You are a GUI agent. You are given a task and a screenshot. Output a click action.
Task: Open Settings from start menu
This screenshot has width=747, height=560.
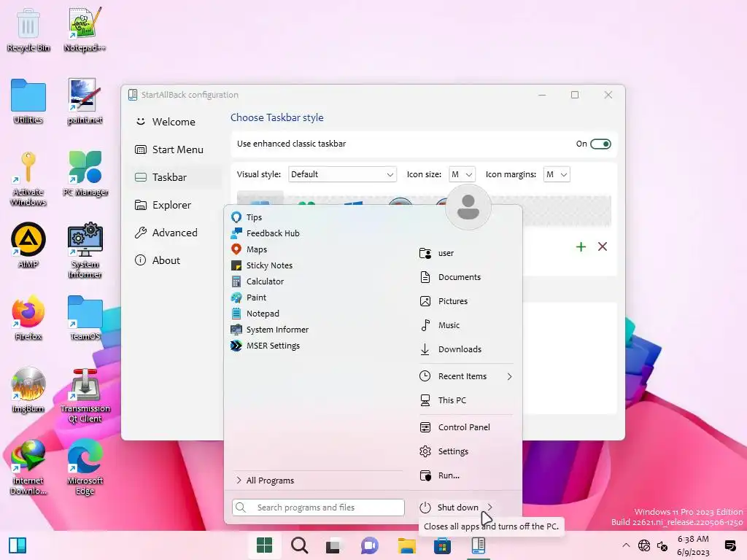point(444,451)
